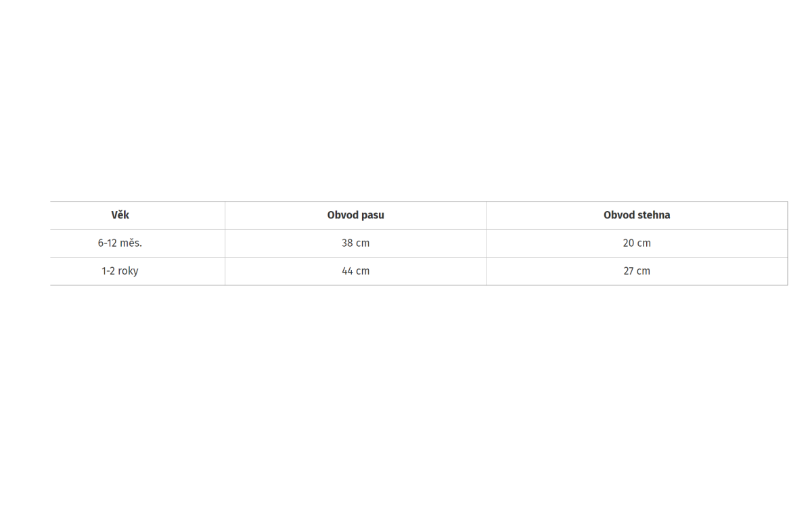Click the word pasu in header

pyautogui.click(x=372, y=215)
